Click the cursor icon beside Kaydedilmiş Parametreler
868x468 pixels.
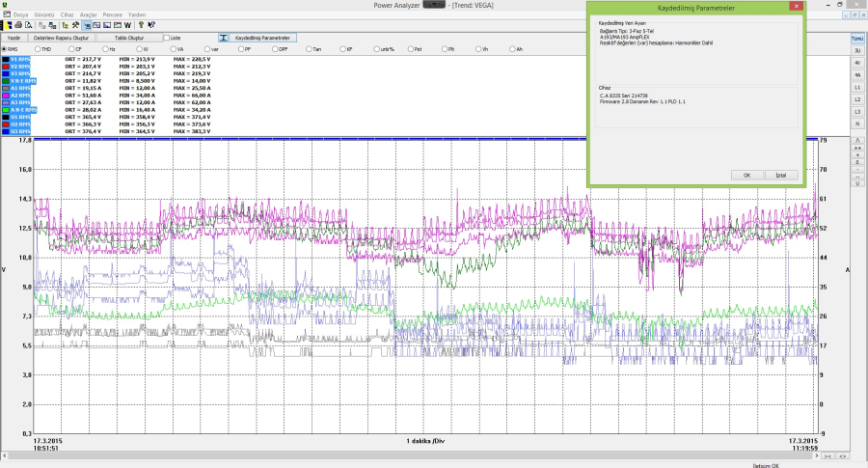click(223, 38)
